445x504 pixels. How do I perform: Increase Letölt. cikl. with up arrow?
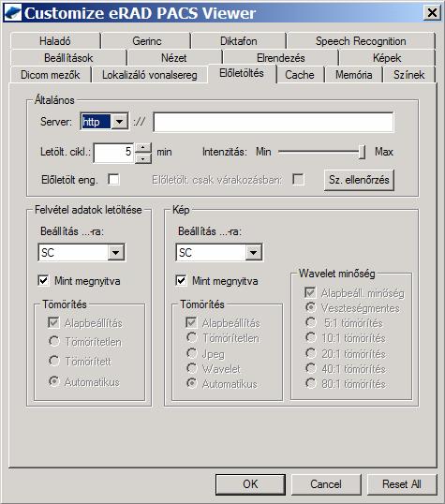pyautogui.click(x=143, y=148)
